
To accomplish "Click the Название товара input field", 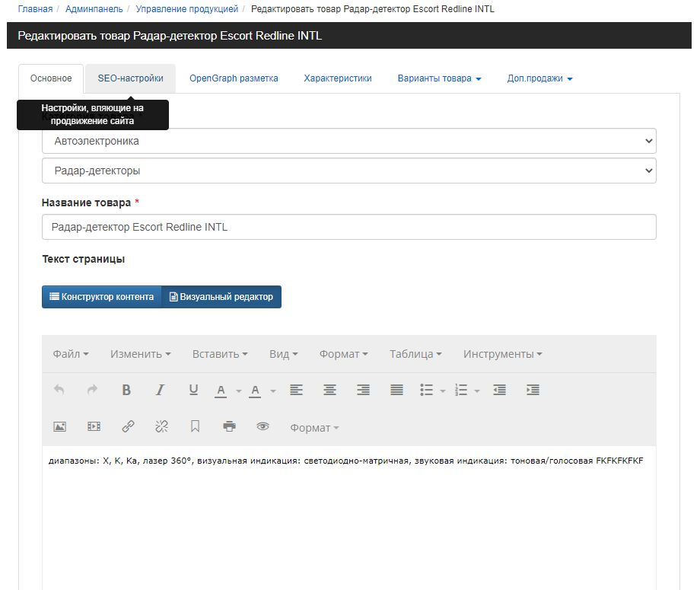I will coord(349,227).
